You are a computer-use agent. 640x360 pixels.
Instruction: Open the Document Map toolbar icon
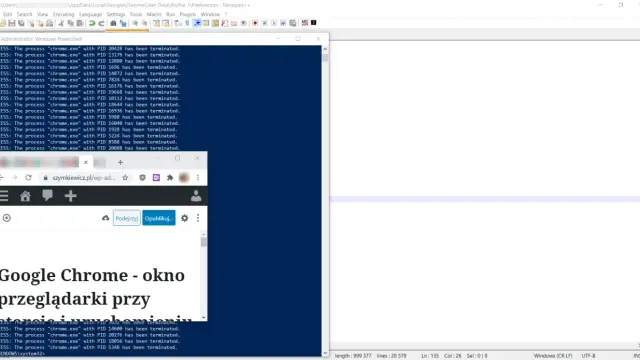(215, 23)
